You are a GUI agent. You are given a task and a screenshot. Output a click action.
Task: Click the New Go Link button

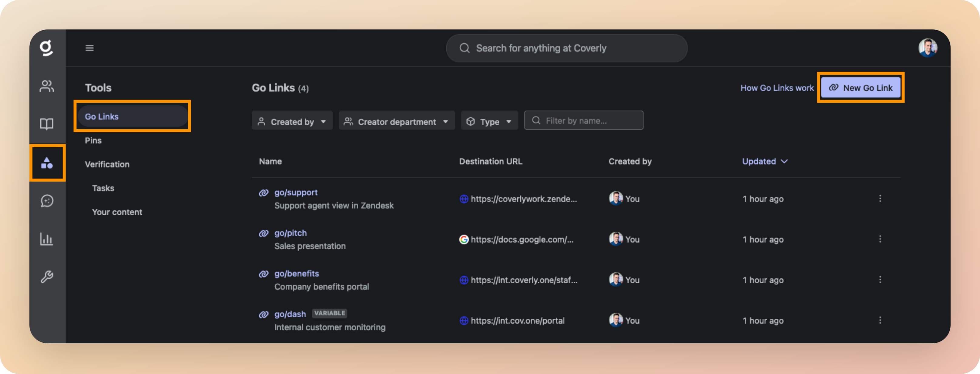pyautogui.click(x=861, y=88)
